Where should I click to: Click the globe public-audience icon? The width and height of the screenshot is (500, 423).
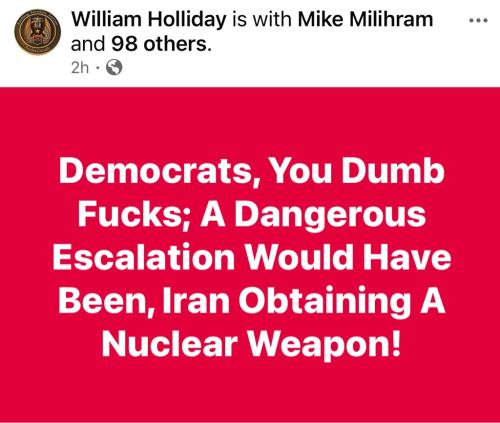pos(114,68)
